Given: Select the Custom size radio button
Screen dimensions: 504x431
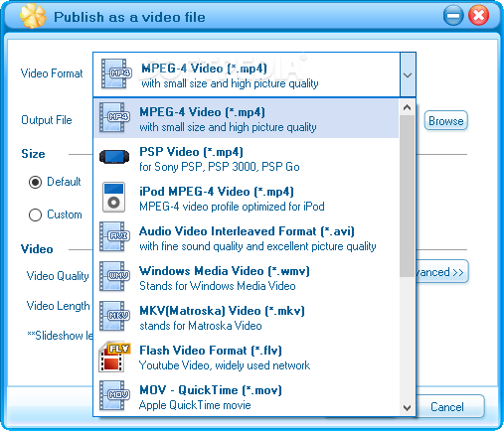Looking at the screenshot, I should tap(35, 215).
